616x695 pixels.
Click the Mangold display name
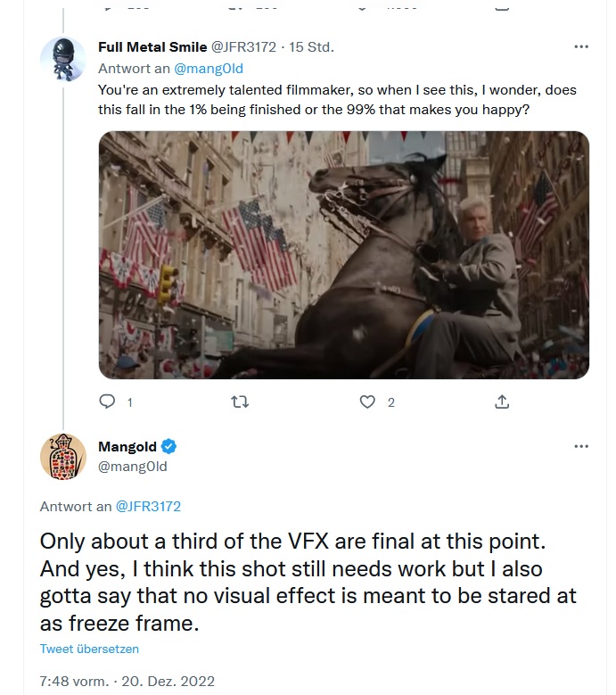(x=127, y=447)
